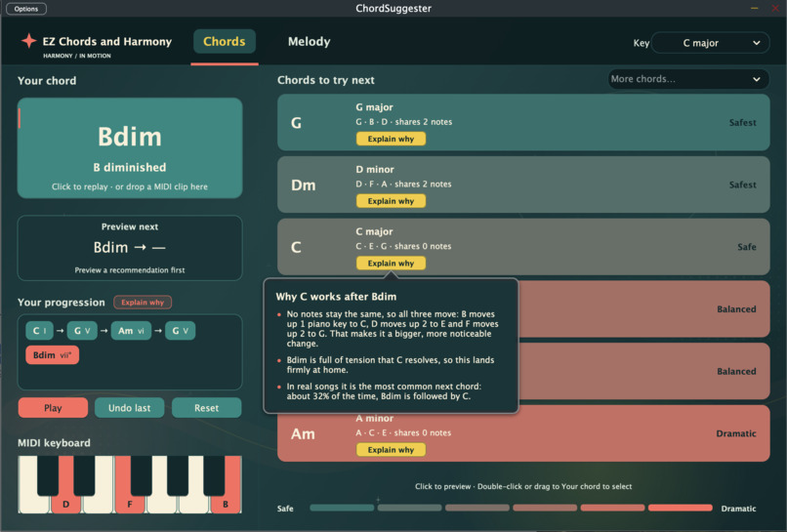The width and height of the screenshot is (787, 532).
Task: Replay the Bdim chord card
Action: click(x=130, y=148)
